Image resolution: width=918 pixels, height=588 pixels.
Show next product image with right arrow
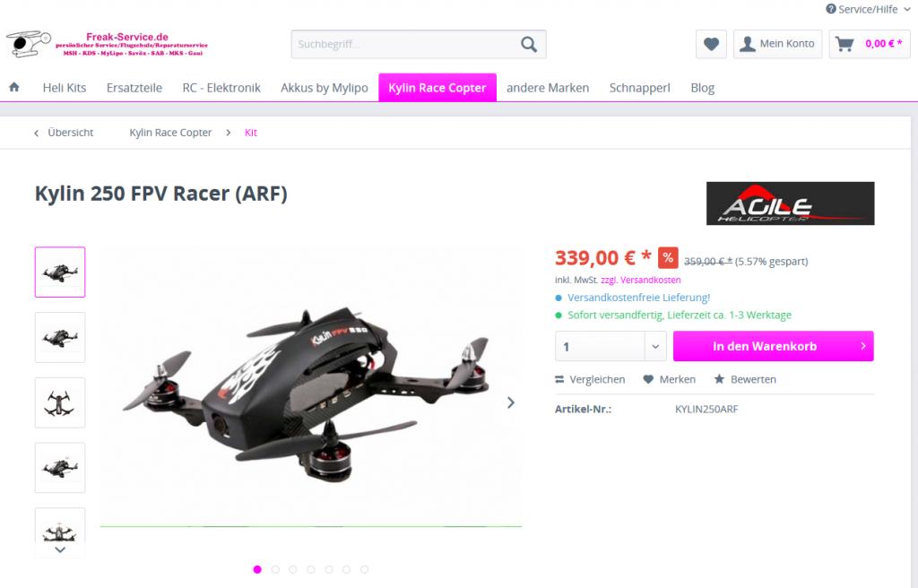point(510,402)
